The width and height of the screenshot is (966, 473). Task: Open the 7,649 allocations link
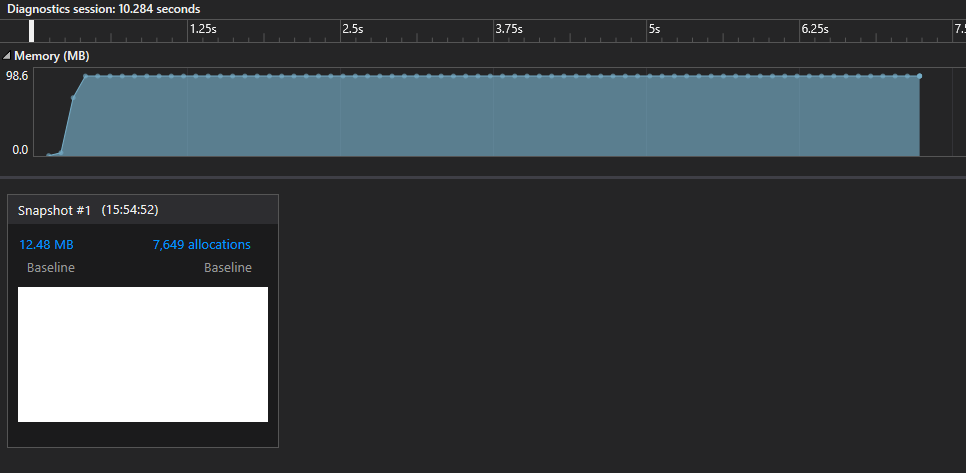[x=201, y=245]
